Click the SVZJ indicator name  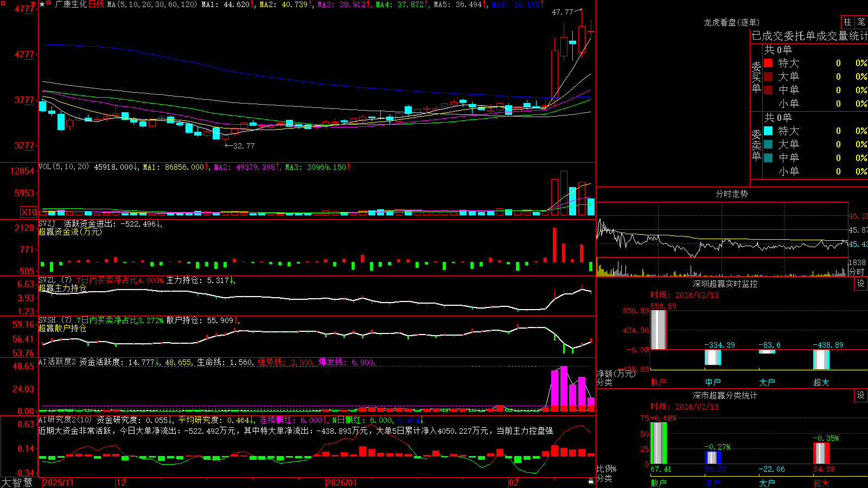click(x=47, y=223)
